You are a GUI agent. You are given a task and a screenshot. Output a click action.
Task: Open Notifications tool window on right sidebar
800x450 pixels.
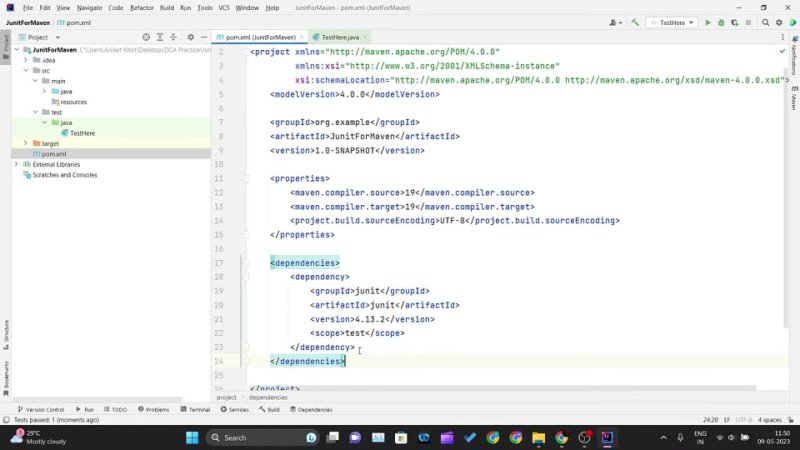pos(794,56)
